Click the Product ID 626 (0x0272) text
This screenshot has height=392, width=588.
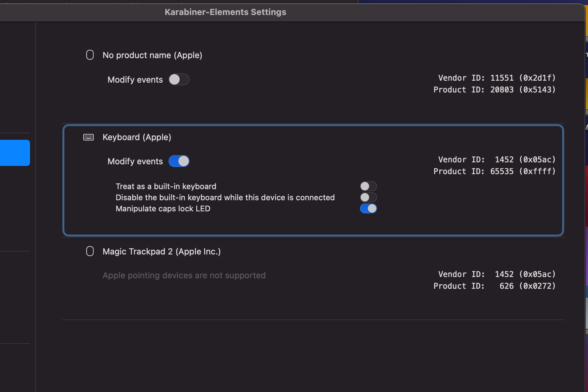[x=494, y=286]
